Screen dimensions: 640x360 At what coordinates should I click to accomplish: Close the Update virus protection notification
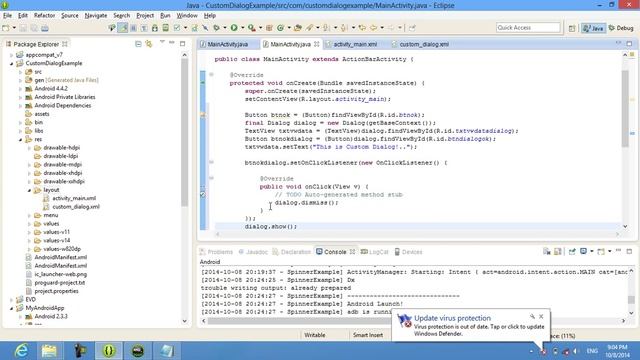[x=541, y=316]
